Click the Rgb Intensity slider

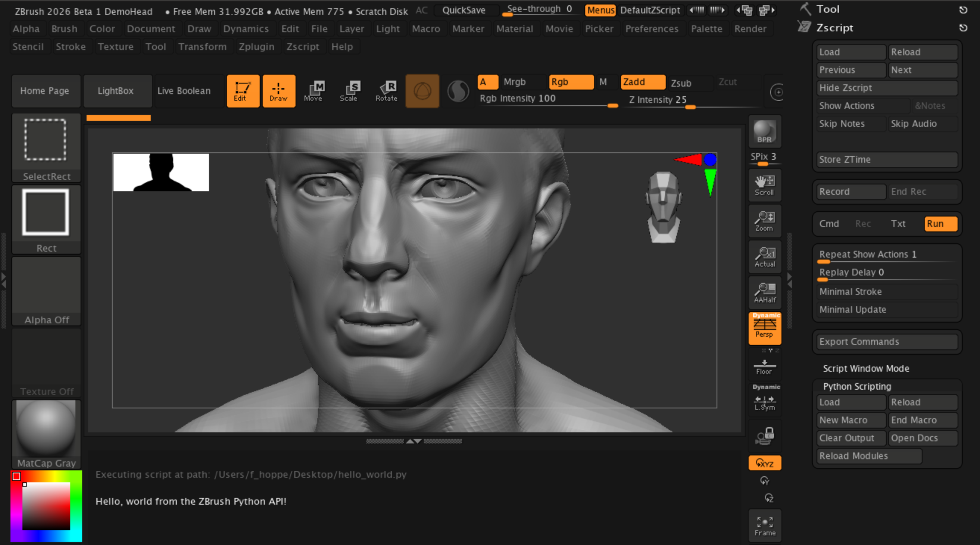click(548, 100)
